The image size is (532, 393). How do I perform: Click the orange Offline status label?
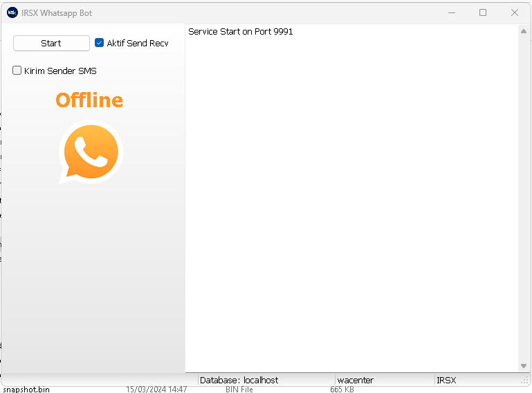[89, 100]
